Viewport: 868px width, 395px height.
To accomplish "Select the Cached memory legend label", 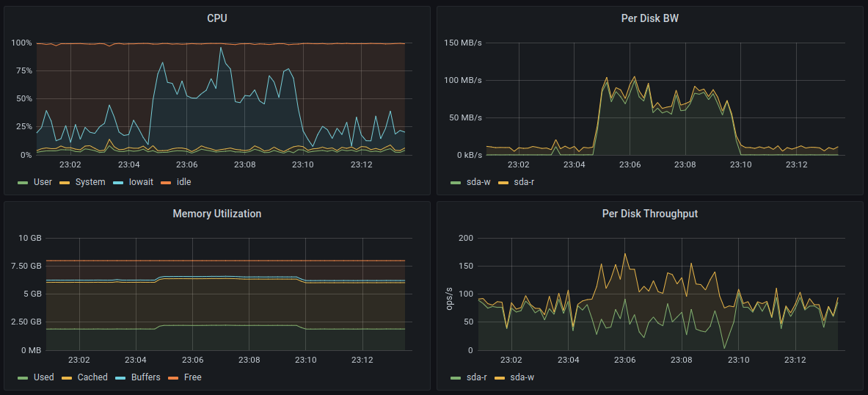I will (92, 377).
